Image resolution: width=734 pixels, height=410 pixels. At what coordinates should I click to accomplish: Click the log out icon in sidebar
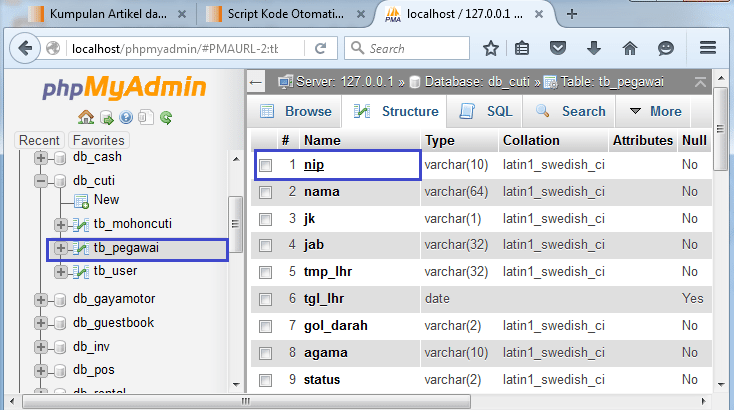click(x=107, y=117)
